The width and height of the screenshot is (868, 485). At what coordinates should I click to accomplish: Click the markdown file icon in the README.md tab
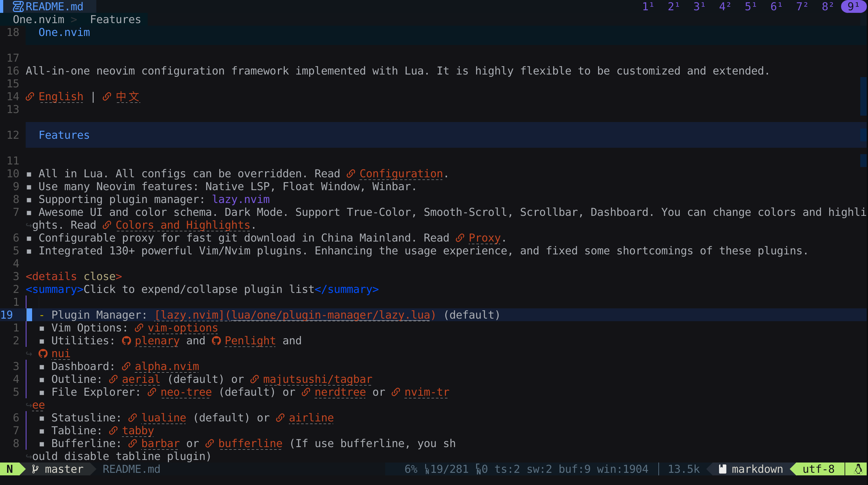pos(18,6)
